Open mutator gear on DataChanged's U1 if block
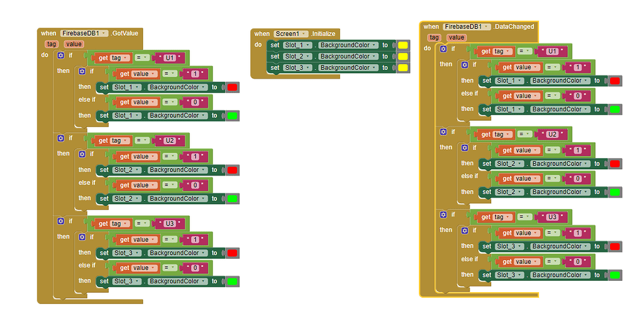Viewport: 644px width, 311px height. coord(443,48)
